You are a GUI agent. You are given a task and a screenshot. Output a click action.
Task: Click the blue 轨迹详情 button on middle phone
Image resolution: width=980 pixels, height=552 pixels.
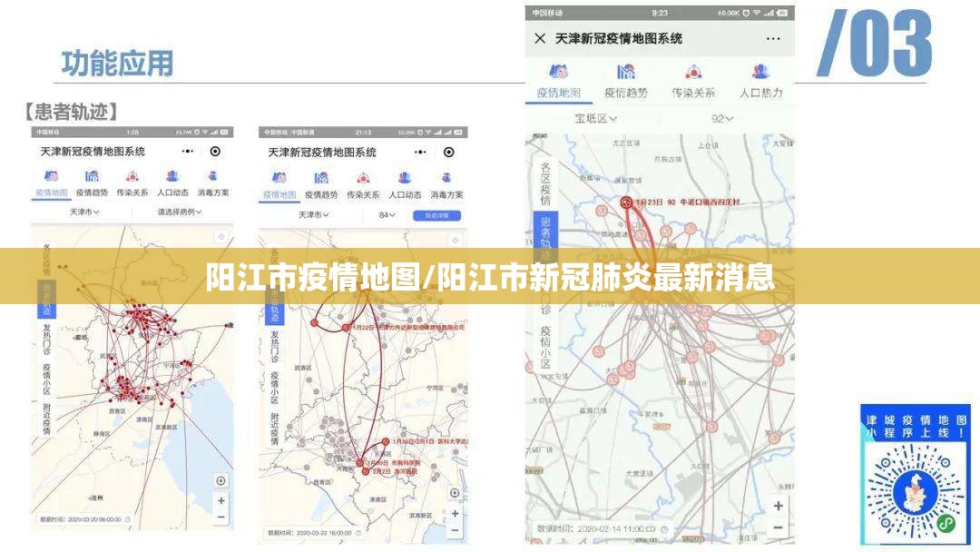436,216
